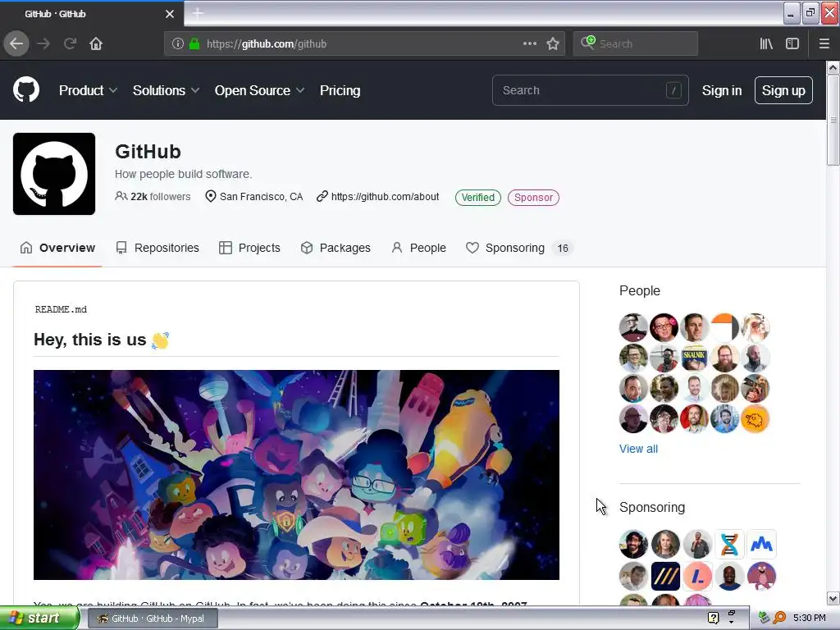Click the slash shortcut key hint icon
This screenshot has width=840, height=630.
(x=673, y=90)
